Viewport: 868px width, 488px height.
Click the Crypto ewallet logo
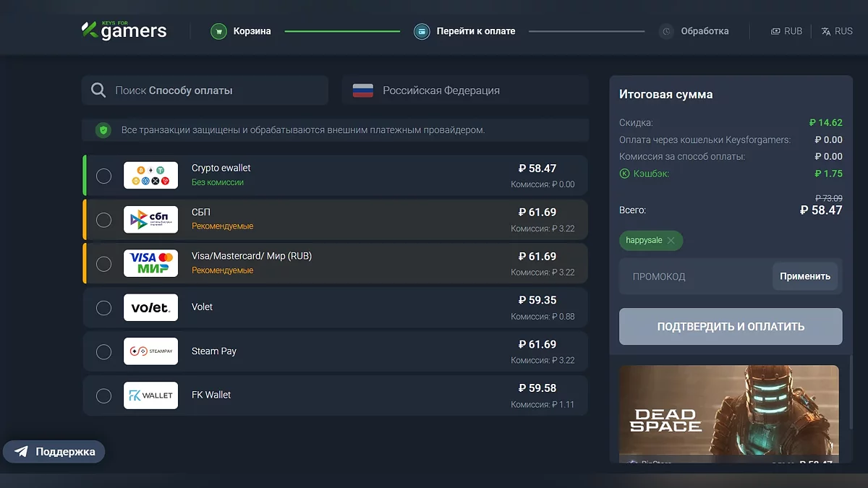(x=150, y=175)
